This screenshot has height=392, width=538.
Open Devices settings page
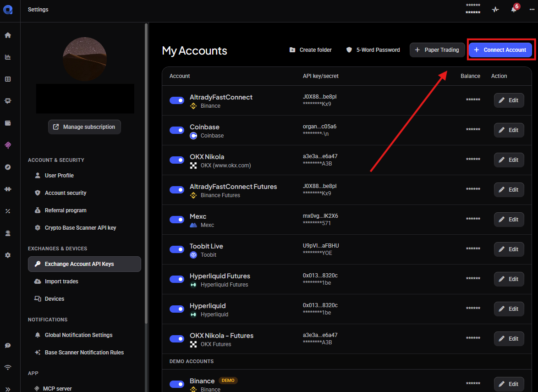click(x=84, y=299)
